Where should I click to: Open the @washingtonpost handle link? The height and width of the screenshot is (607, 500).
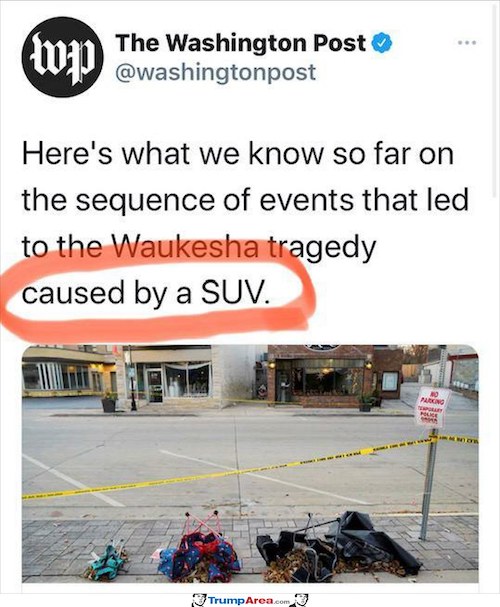pos(216,72)
